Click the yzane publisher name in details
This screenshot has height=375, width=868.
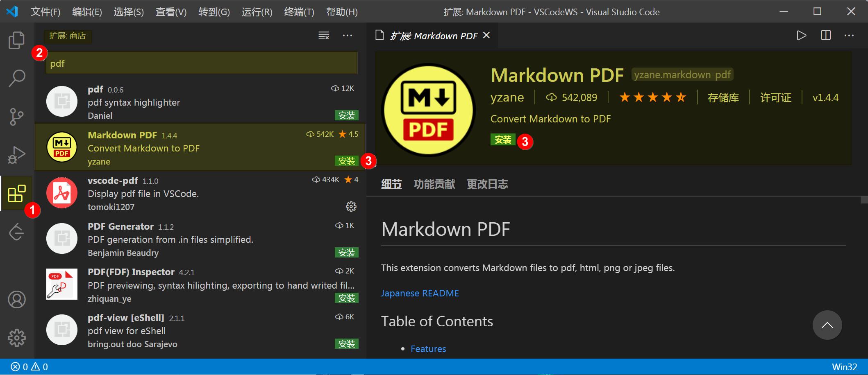tap(507, 97)
